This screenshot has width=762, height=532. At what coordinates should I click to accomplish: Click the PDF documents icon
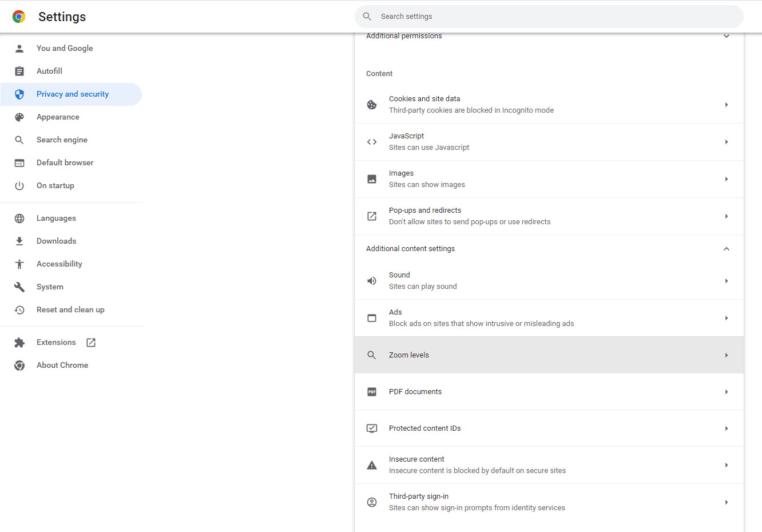pyautogui.click(x=372, y=391)
